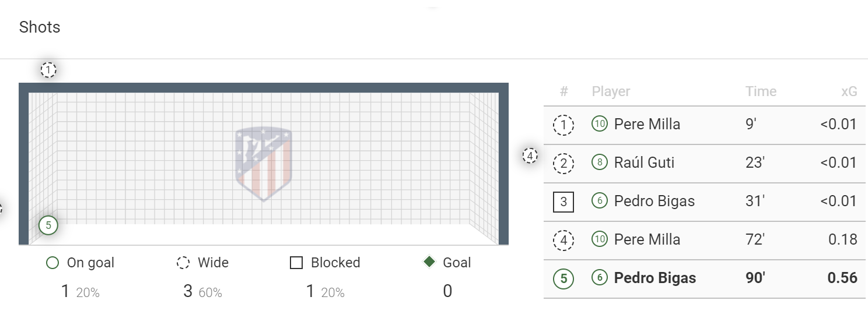Screen dimensions: 868x318
Task: Toggle the Blocked shots legend filter
Action: tap(325, 263)
